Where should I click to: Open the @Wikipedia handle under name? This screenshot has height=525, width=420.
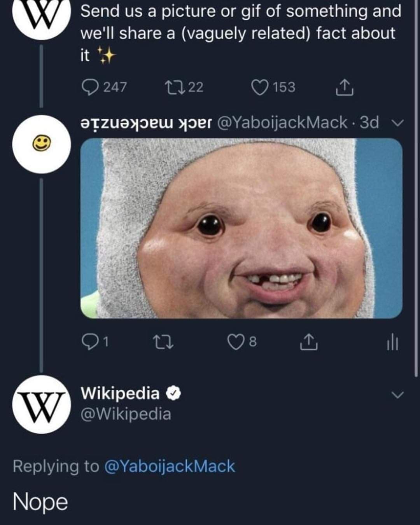(126, 414)
